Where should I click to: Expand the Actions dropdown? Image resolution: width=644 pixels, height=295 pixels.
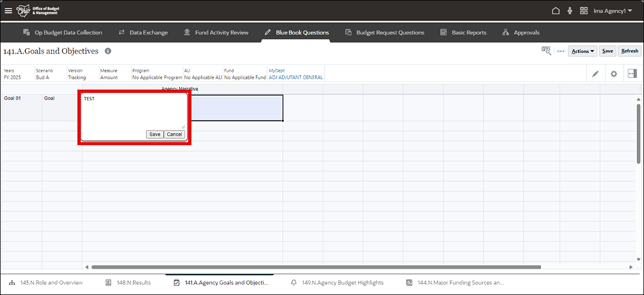583,51
